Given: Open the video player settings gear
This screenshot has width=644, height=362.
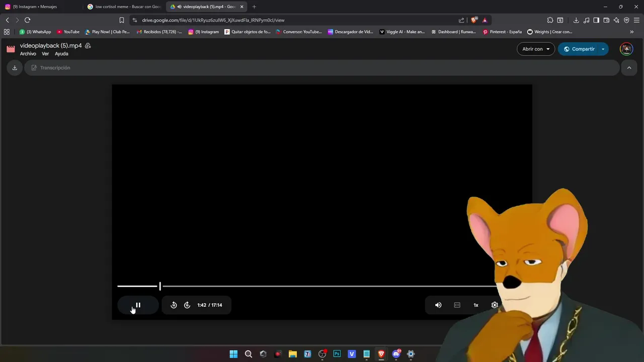Looking at the screenshot, I should 495,305.
